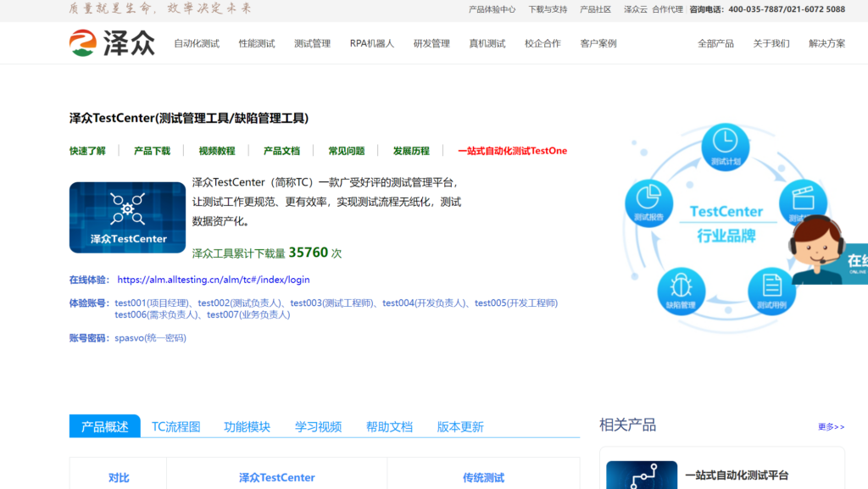Image resolution: width=868 pixels, height=489 pixels.
Task: Click the TestCenter 行业品牌 diagram center text
Action: (726, 224)
